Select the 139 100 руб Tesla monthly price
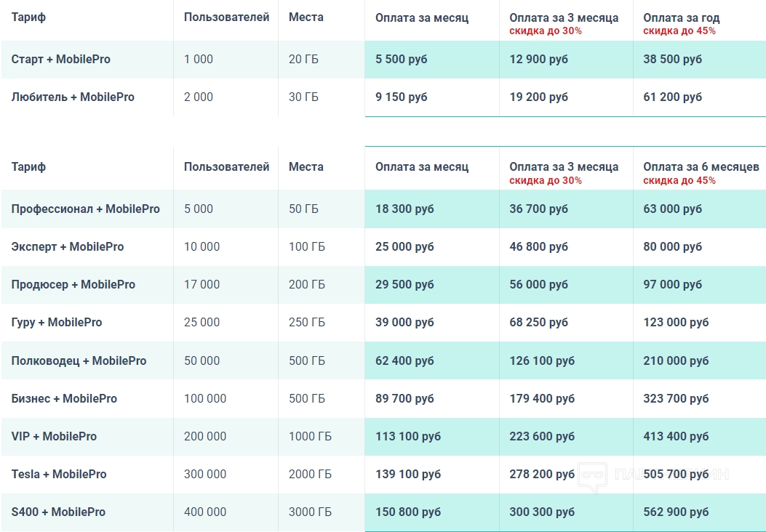 coord(408,475)
